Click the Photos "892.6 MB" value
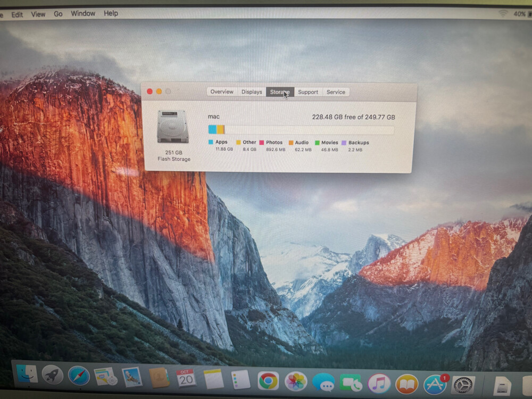This screenshot has height=399, width=532. pyautogui.click(x=276, y=149)
